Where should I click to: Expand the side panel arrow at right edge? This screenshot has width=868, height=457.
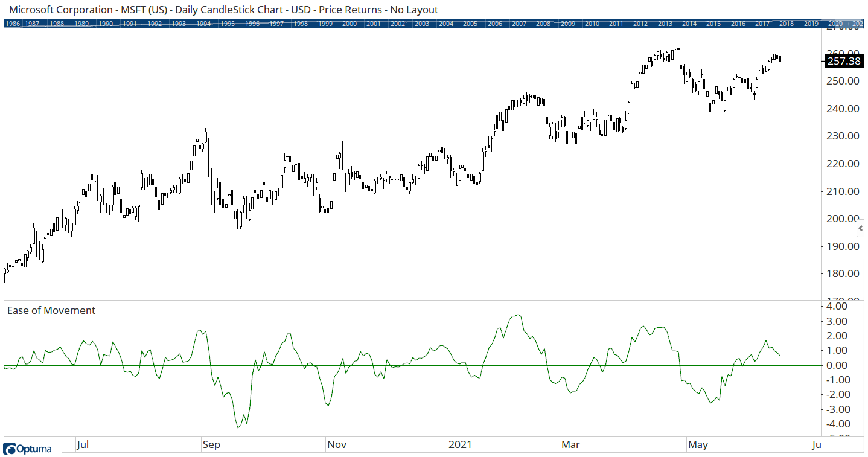(x=861, y=228)
